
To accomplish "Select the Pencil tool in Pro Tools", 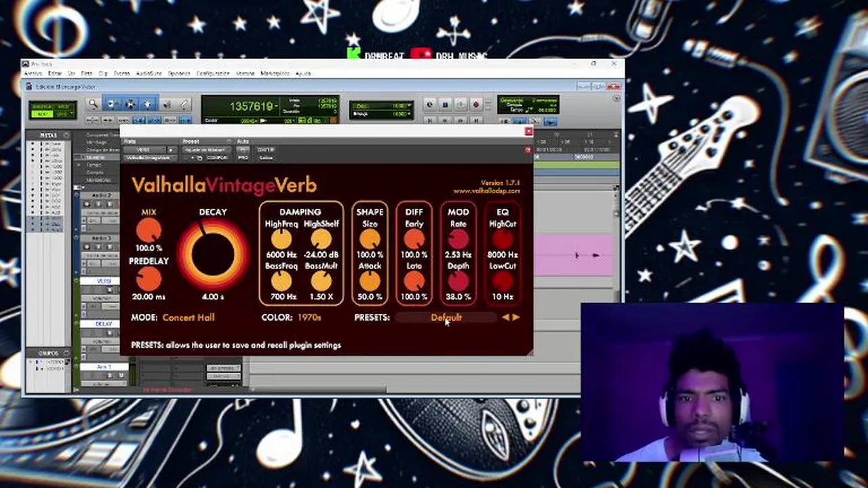I will pos(184,104).
